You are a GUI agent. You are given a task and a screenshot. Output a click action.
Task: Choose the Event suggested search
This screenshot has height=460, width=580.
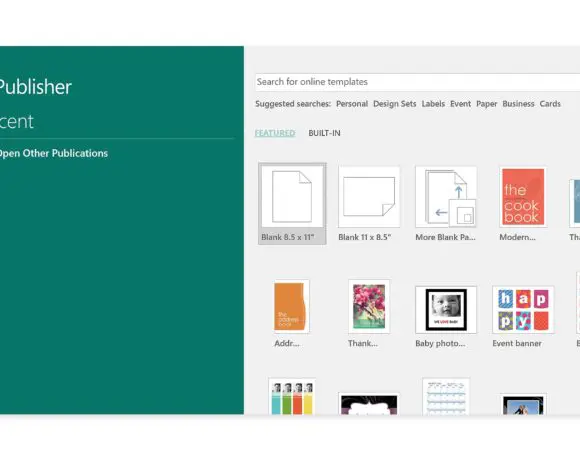click(x=460, y=104)
